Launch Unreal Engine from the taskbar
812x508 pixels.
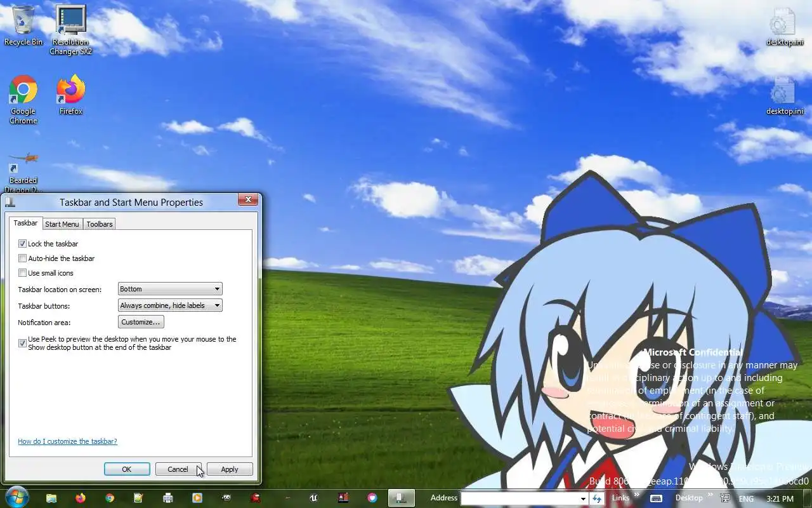tap(314, 498)
